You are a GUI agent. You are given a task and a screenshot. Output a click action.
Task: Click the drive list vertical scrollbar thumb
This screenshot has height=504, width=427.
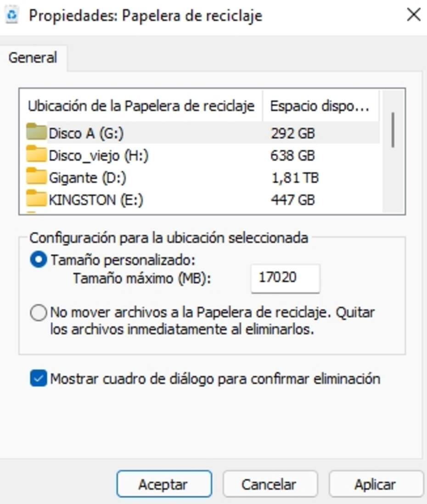pos(393,130)
